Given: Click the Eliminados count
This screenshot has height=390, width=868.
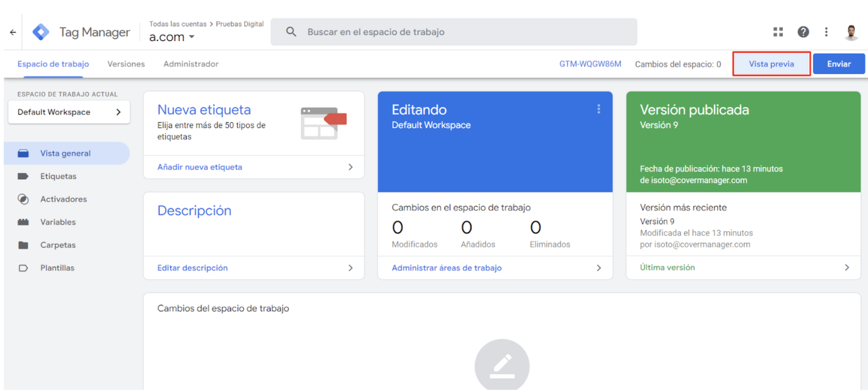Looking at the screenshot, I should [x=535, y=227].
